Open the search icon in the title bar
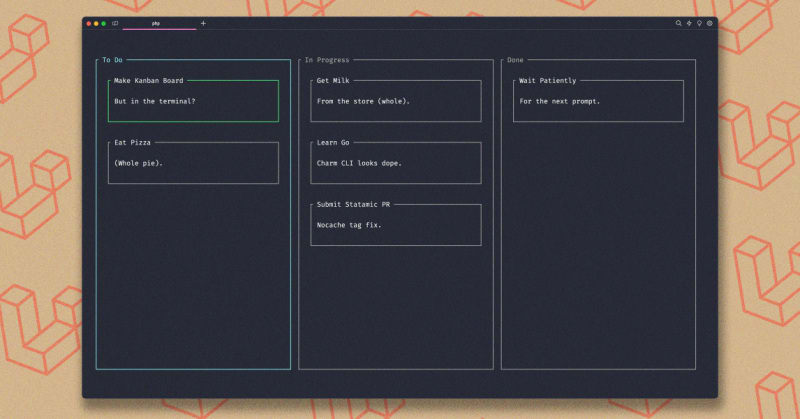The height and width of the screenshot is (419, 800). tap(678, 23)
